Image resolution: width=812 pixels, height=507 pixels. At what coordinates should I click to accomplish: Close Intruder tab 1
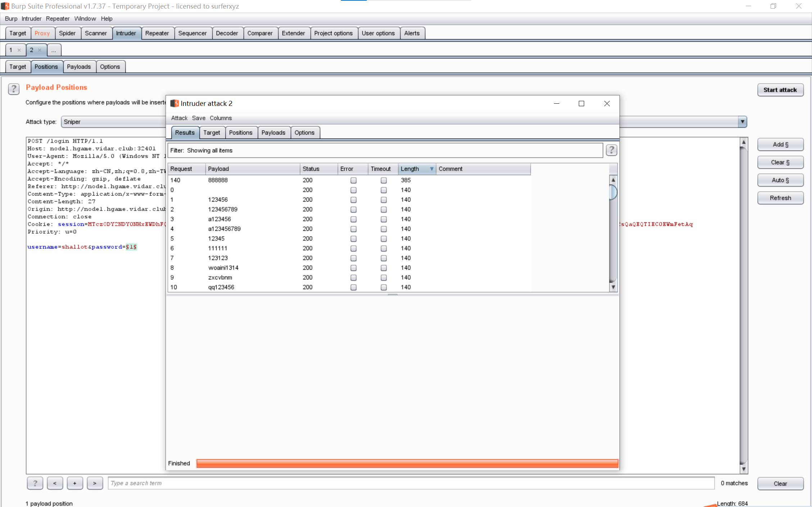pos(19,50)
